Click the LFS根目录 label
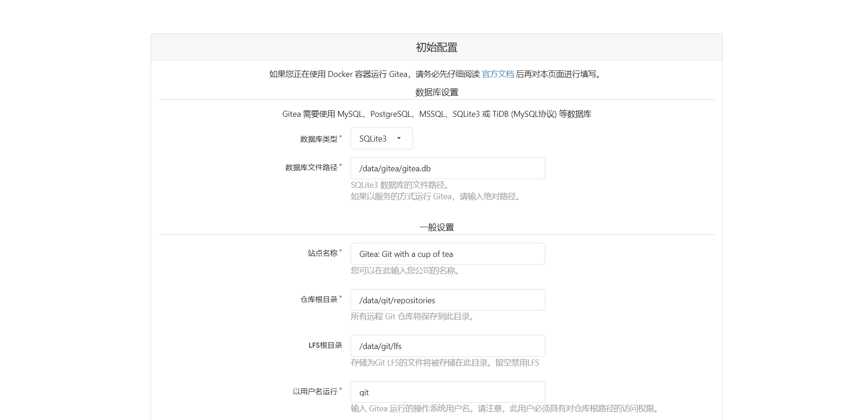Viewport: 868px width, 420px height. (x=325, y=345)
